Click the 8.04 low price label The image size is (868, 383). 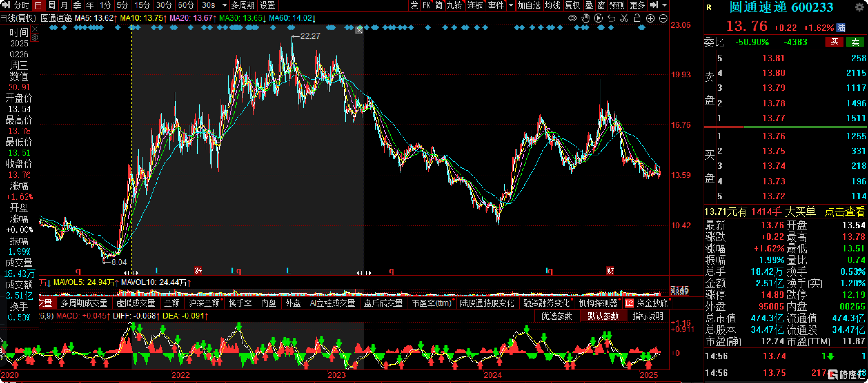(x=119, y=262)
